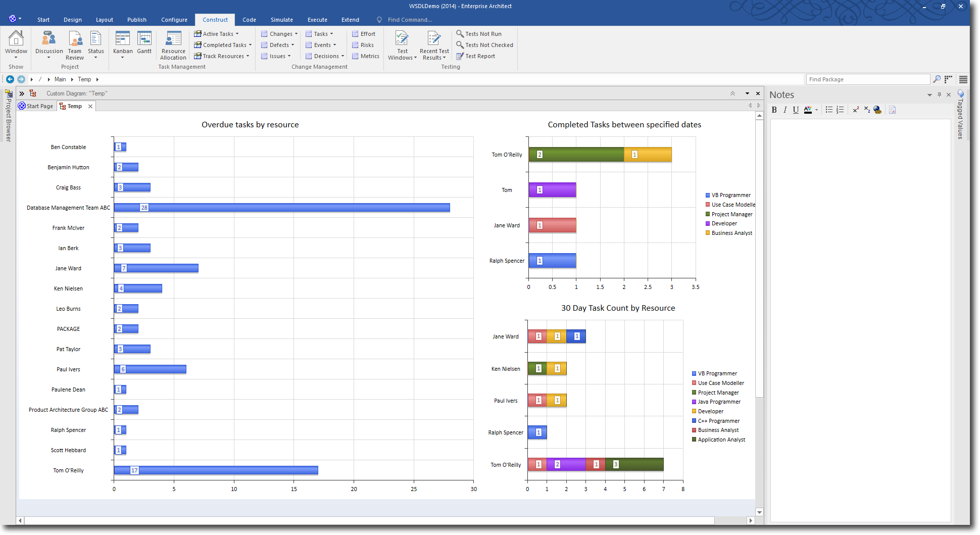
Task: Toggle bold formatting in Notes
Action: (774, 110)
